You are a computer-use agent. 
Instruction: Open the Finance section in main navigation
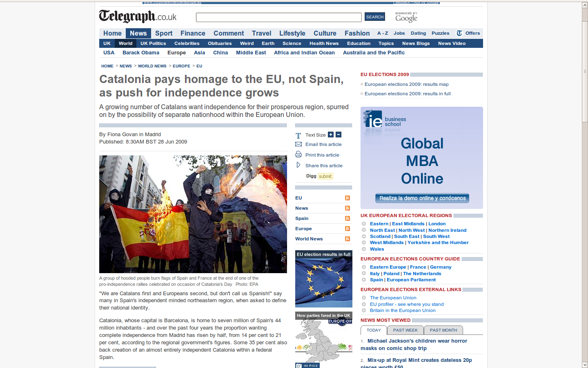click(x=193, y=33)
